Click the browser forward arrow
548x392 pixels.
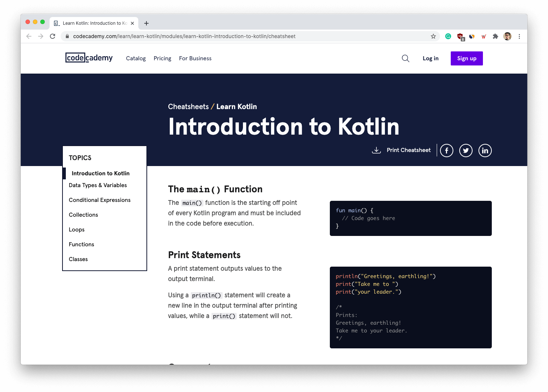click(41, 36)
